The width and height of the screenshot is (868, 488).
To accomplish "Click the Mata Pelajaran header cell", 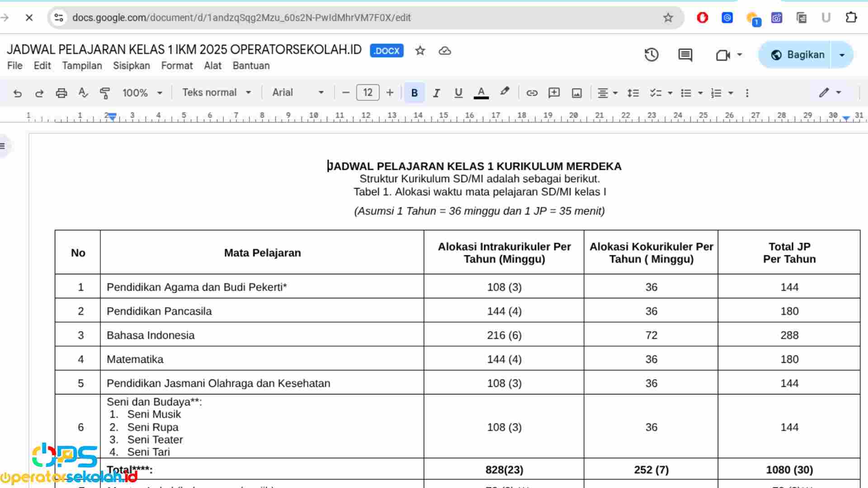I will (x=262, y=253).
